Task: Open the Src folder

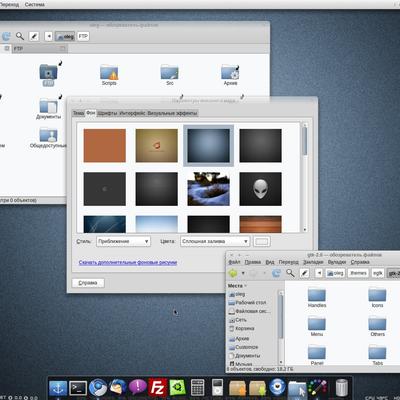Action: pos(170,75)
